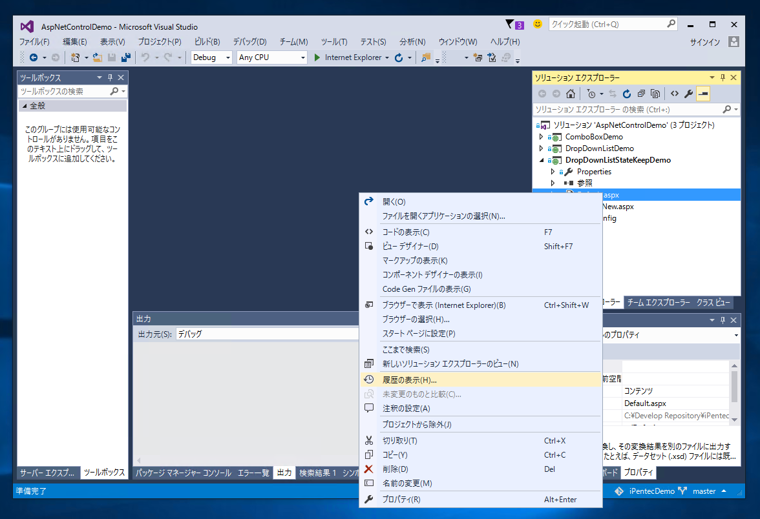
Task: Click the browser refresh icon in toolbar
Action: click(398, 58)
